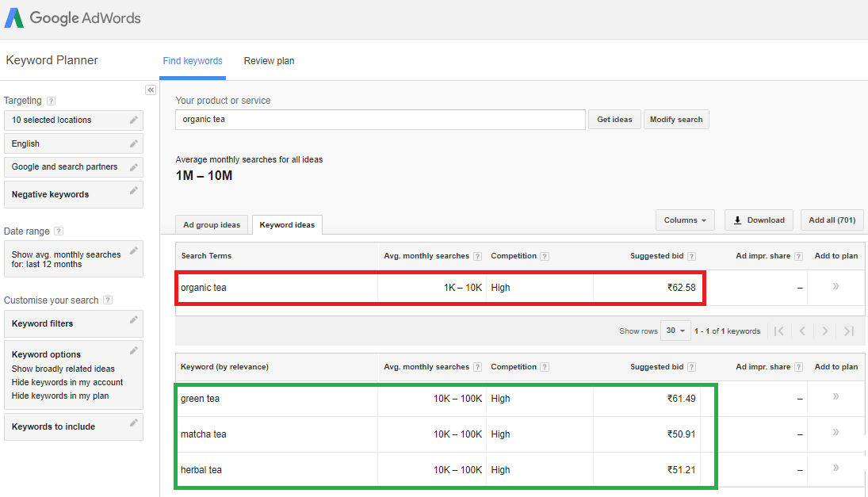Viewport: 868px width, 497px height.
Task: Edit the Negative keywords setting
Action: point(133,191)
